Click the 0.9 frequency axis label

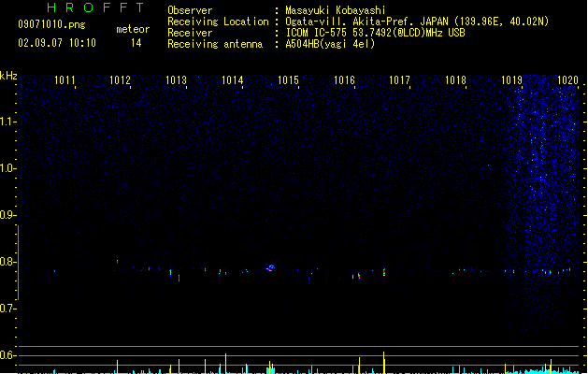(x=7, y=215)
